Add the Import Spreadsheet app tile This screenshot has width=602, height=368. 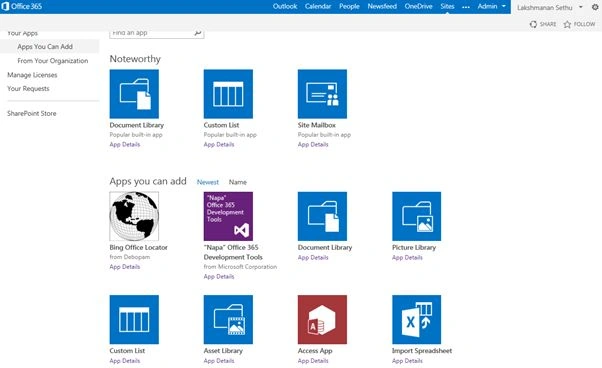coord(417,319)
